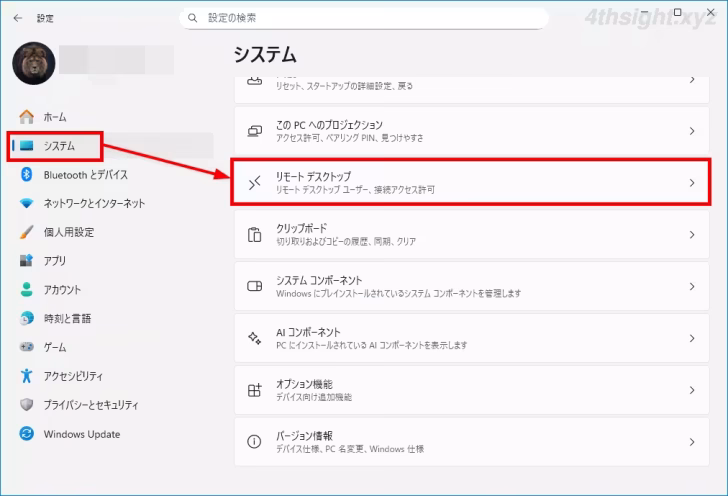Click the Windows Update icon
Image resolution: width=728 pixels, height=496 pixels.
click(27, 434)
